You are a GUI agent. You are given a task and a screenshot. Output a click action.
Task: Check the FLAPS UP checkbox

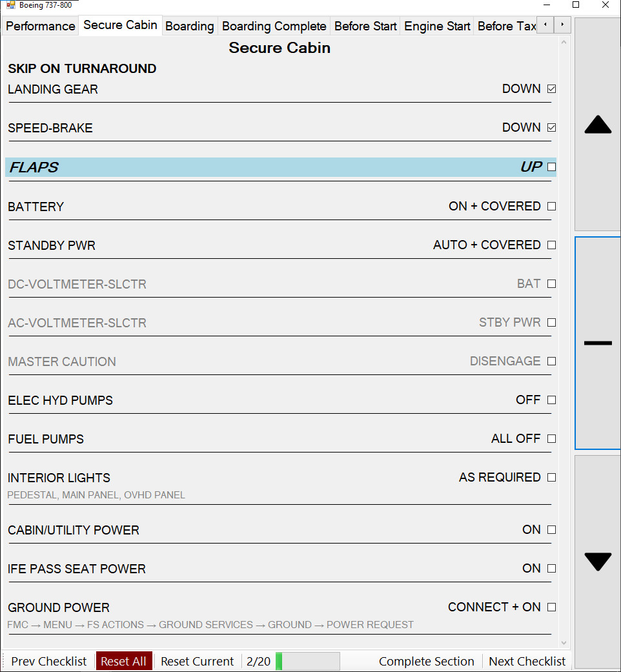coord(551,167)
